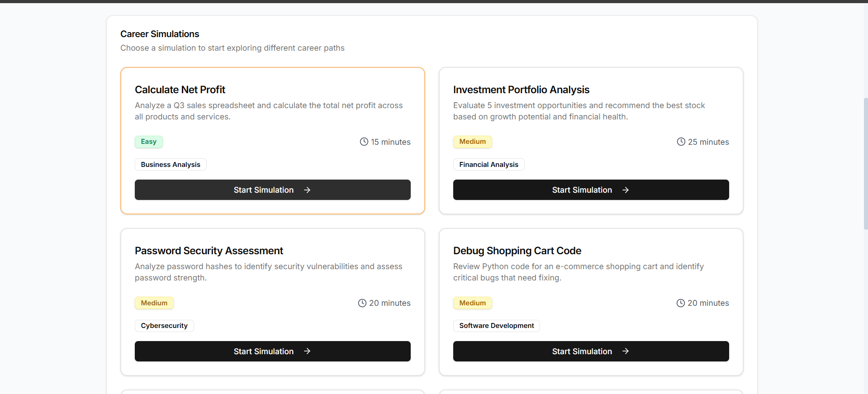Start the Password Security Assessment simulation
The image size is (868, 394).
pos(273,351)
